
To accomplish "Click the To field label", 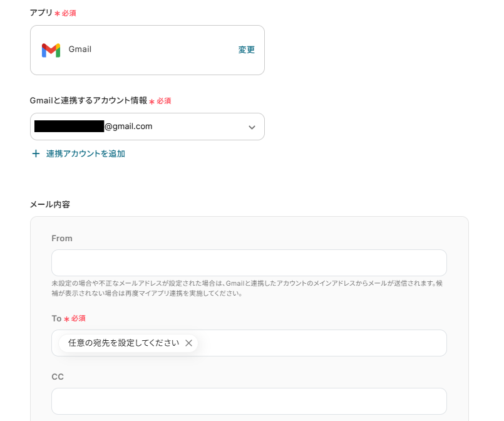I will tap(56, 319).
